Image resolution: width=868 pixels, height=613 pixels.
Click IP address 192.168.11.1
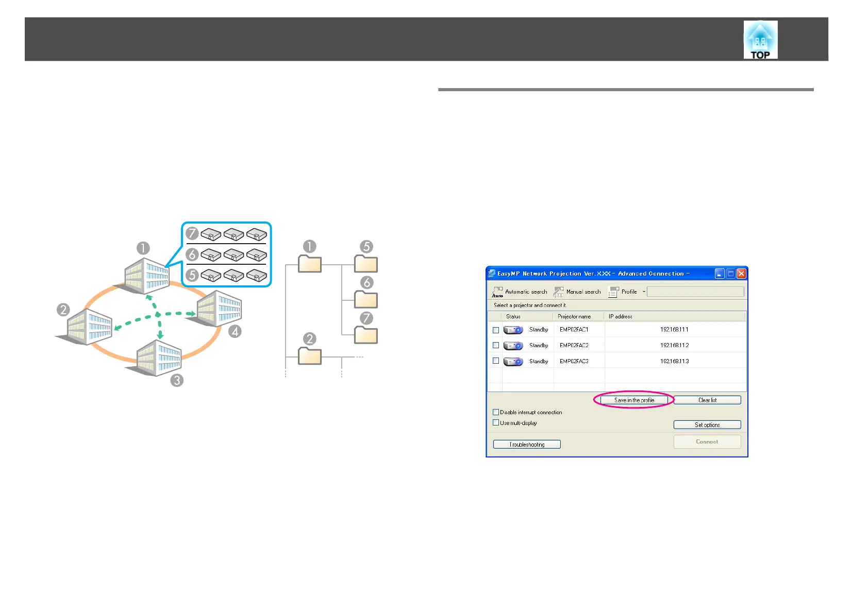point(674,330)
